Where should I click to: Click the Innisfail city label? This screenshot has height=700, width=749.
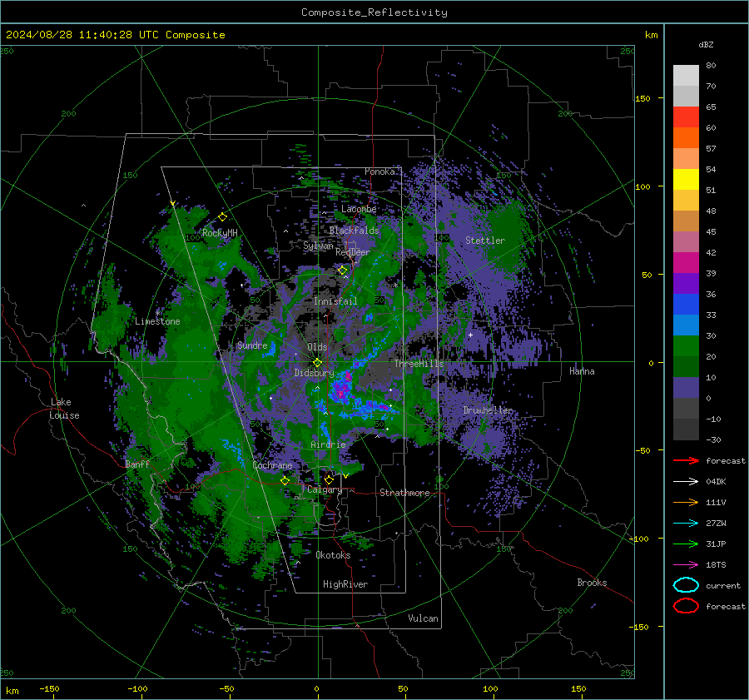click(335, 301)
